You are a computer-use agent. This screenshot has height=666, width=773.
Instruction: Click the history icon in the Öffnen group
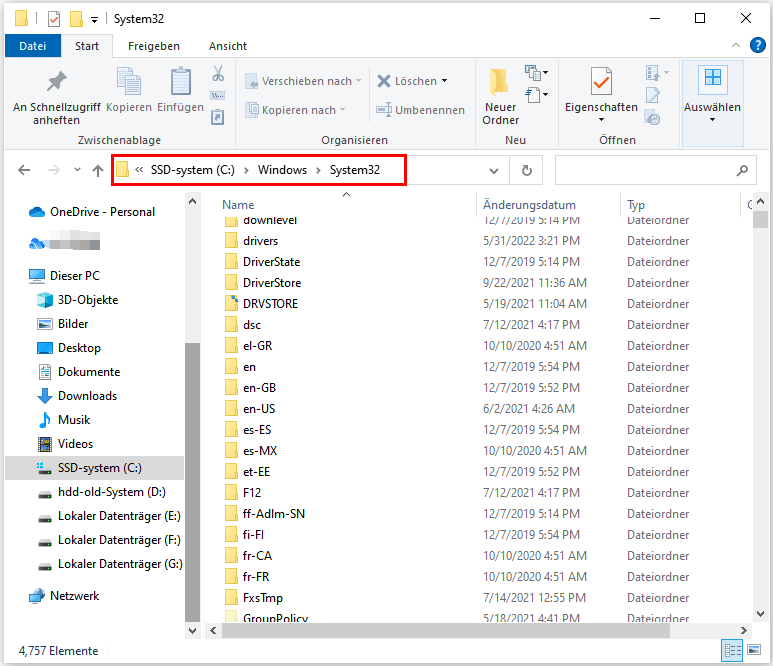tap(653, 119)
